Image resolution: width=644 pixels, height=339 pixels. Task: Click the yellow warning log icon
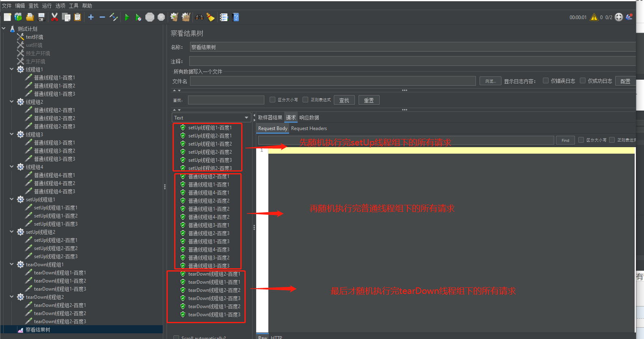click(594, 17)
